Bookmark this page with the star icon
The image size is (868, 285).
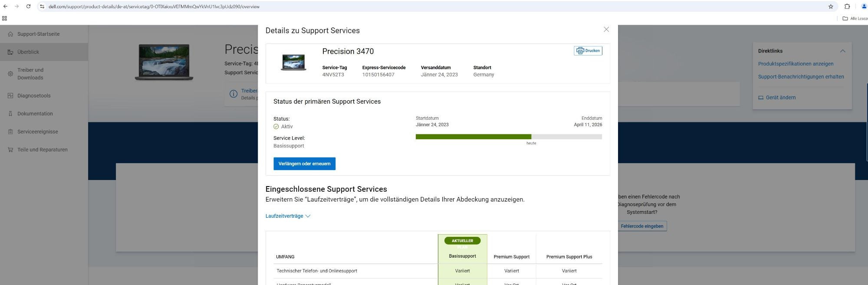[x=831, y=7]
